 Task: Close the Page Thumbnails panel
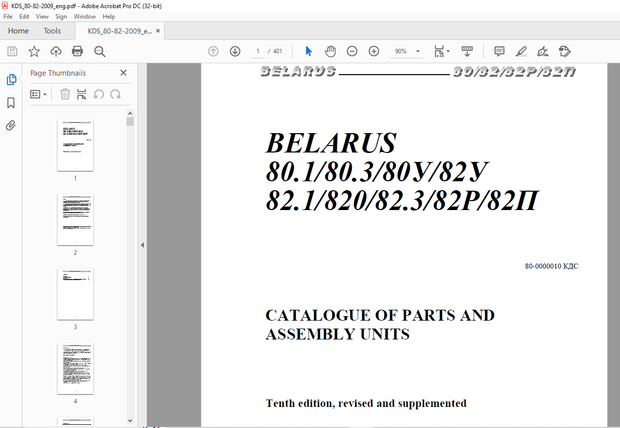point(123,73)
